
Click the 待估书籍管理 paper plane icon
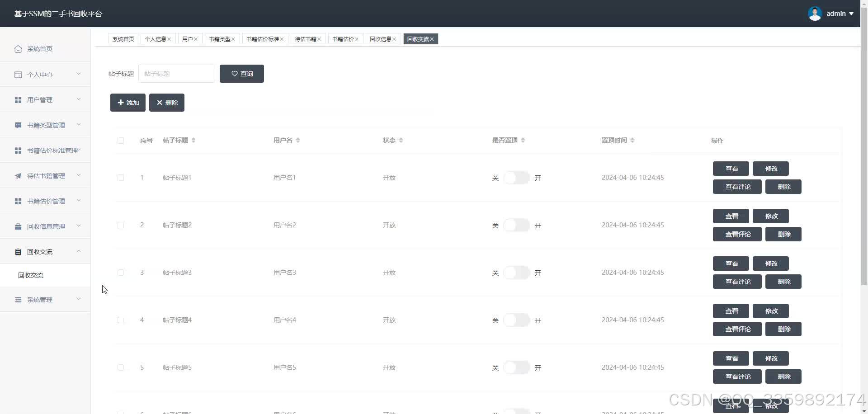18,176
